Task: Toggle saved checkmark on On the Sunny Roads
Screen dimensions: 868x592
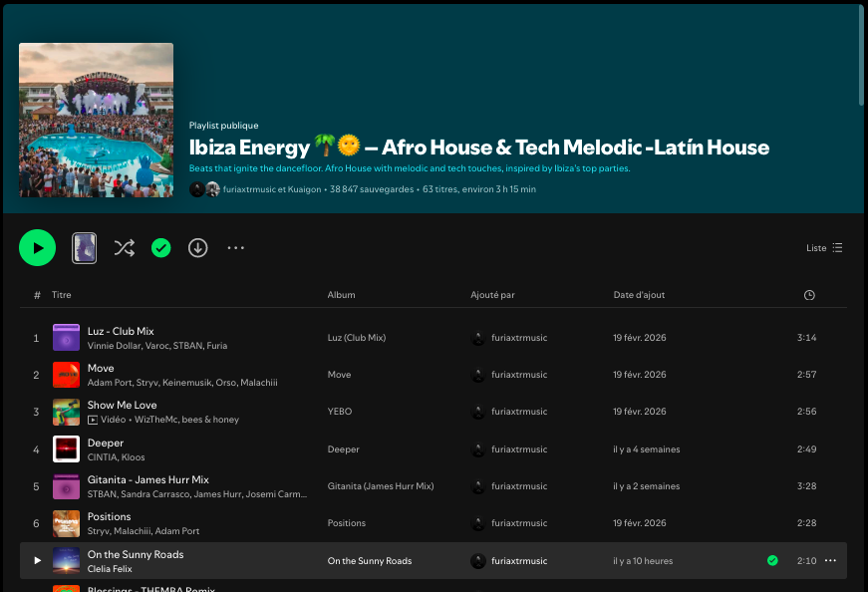Action: tap(772, 560)
